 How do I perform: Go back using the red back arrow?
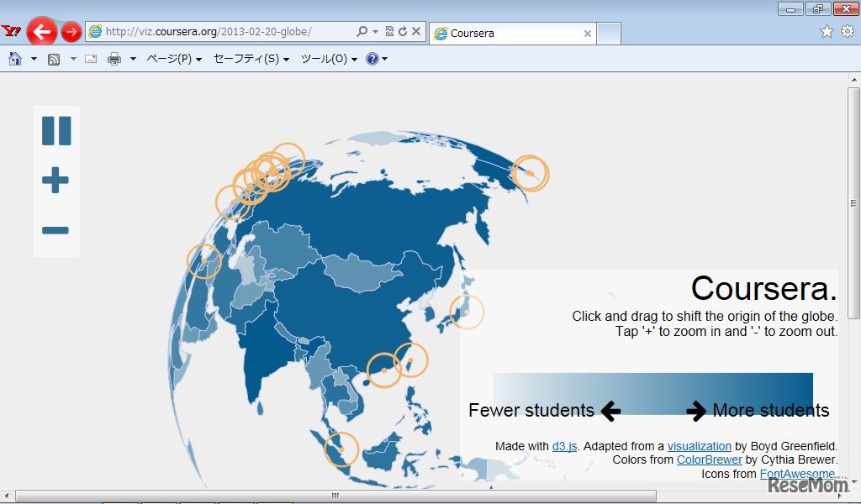(43, 31)
